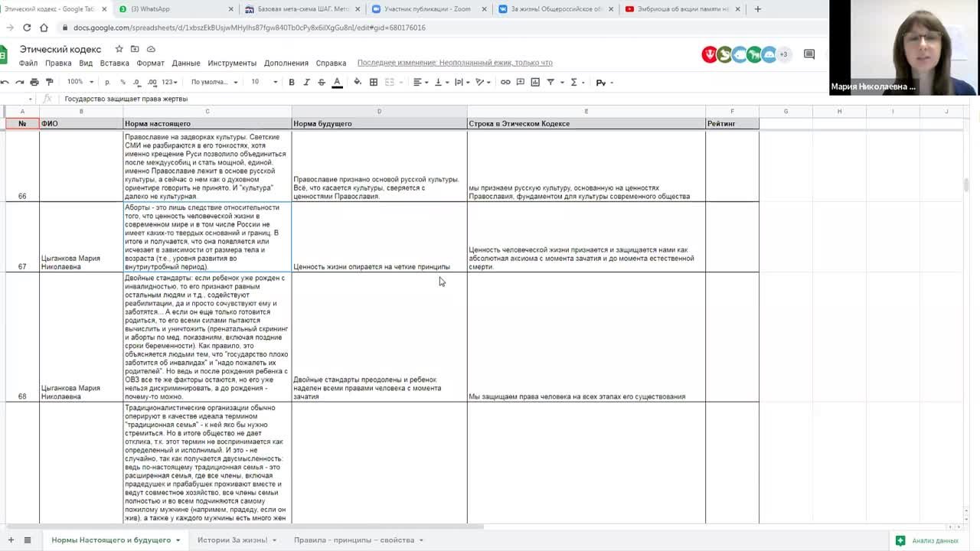Open horizontal align dropdown
980x551 pixels.
pos(421,82)
